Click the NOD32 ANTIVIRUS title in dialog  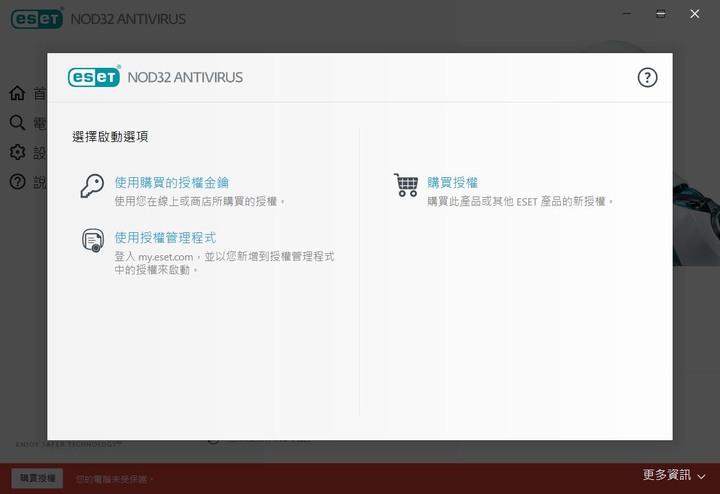coord(185,77)
